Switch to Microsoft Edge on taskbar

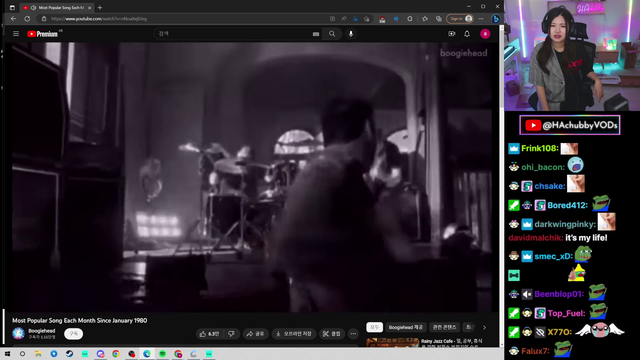(147, 354)
